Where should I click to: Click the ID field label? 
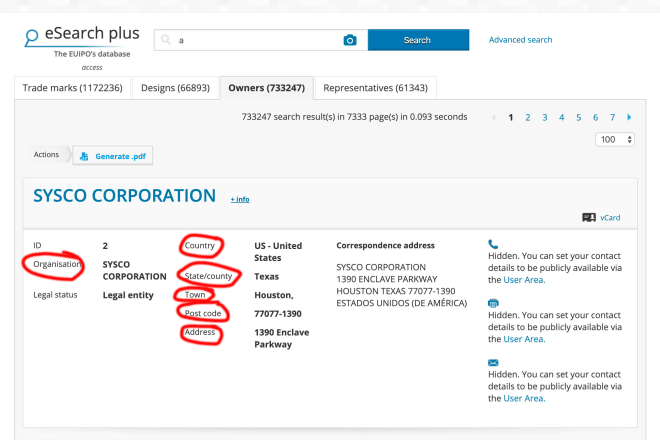(37, 245)
